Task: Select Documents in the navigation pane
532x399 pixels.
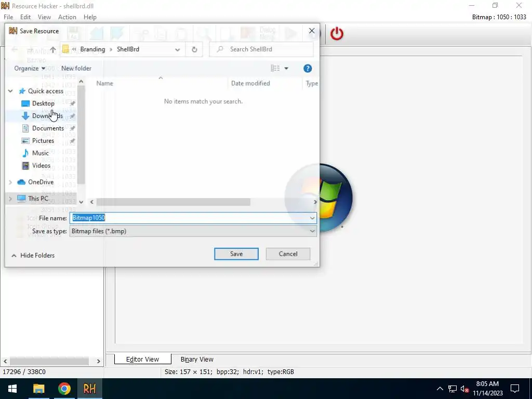Action: (48, 128)
